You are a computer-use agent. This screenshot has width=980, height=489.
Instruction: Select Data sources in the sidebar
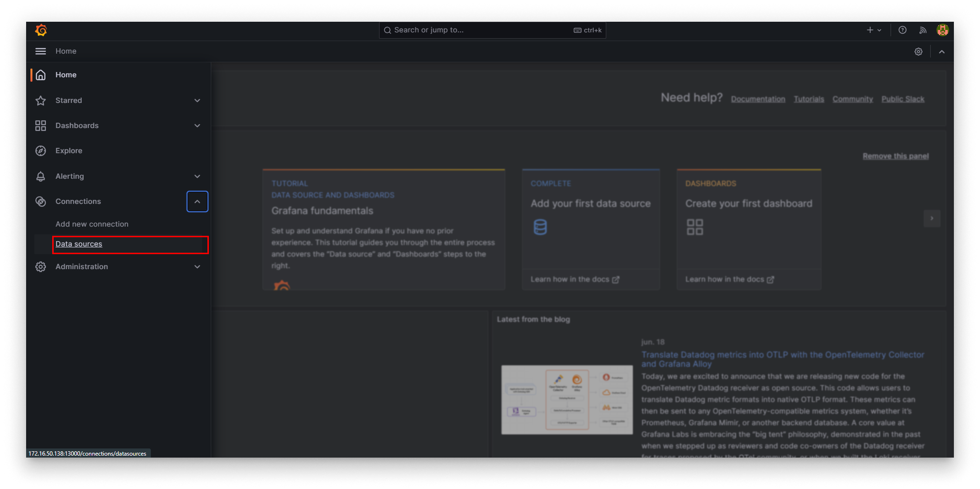[x=79, y=244]
